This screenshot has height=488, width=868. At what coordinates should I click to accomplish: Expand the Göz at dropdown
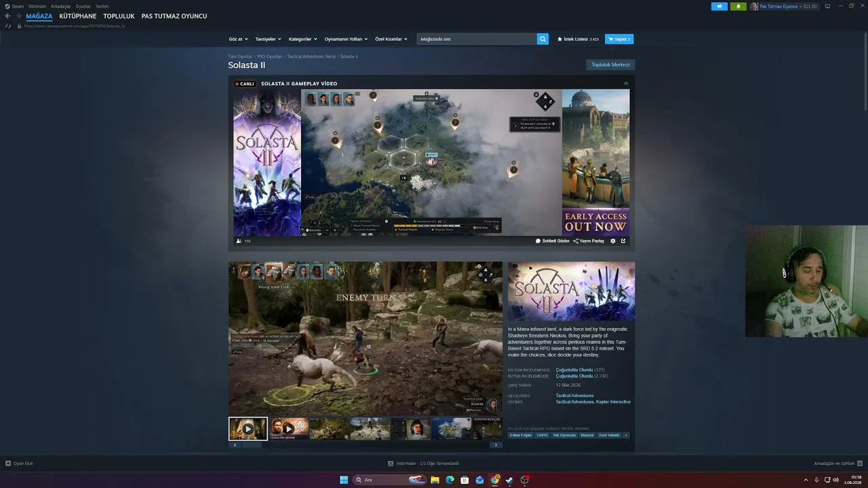239,39
